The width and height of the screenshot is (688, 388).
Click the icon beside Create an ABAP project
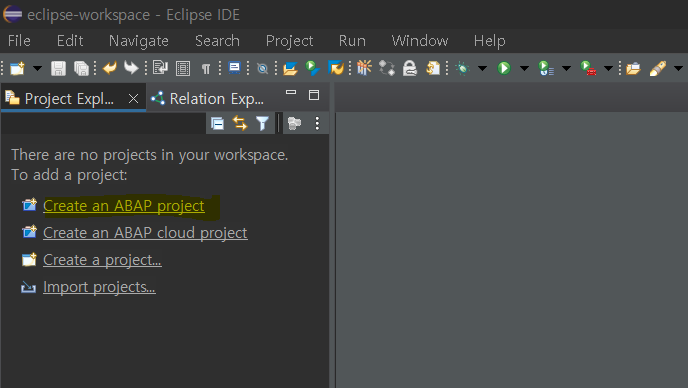[x=29, y=205]
